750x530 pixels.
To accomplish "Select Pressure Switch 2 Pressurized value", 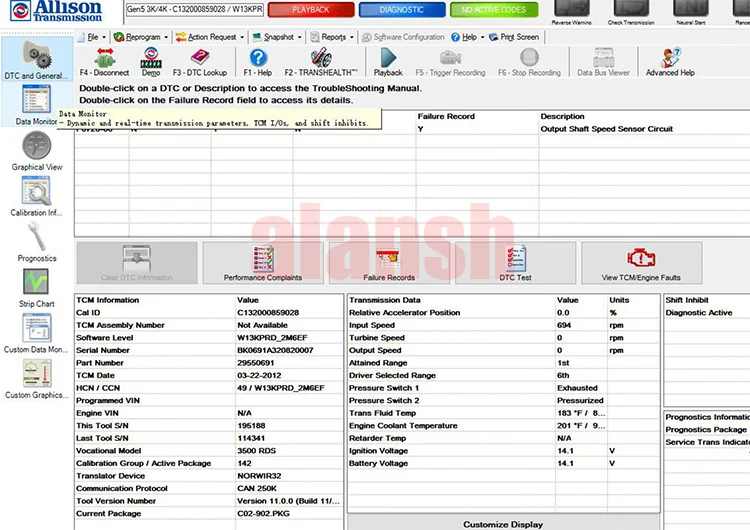I will pyautogui.click(x=580, y=400).
